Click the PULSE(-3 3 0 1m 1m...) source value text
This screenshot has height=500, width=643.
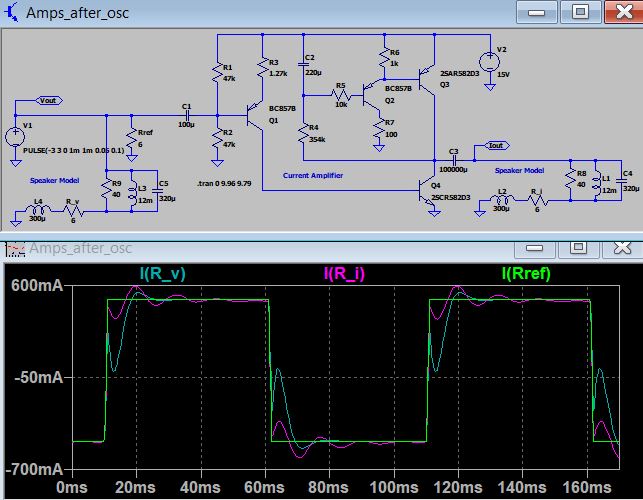(73, 151)
